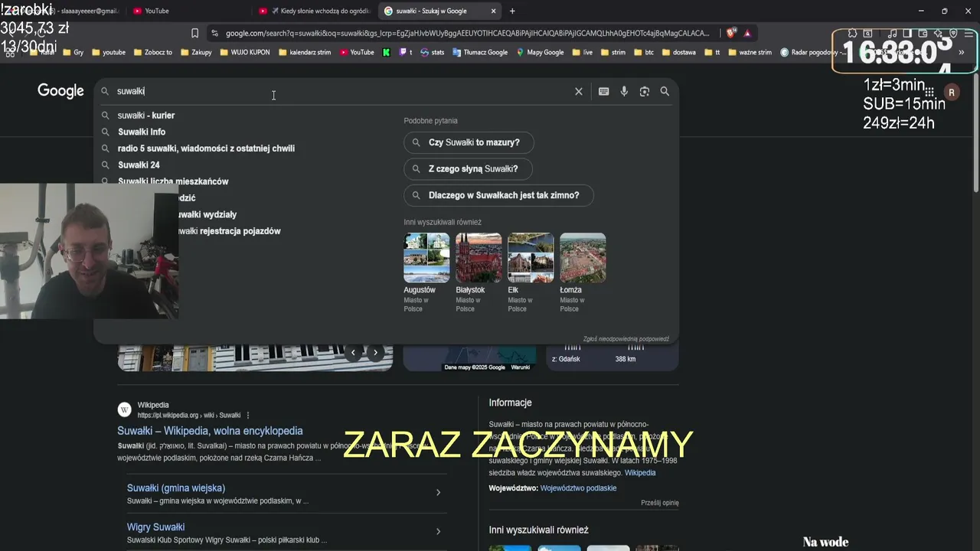
Task: Open the 'kalendarz strim' bookmarks folder
Action: coord(305,52)
